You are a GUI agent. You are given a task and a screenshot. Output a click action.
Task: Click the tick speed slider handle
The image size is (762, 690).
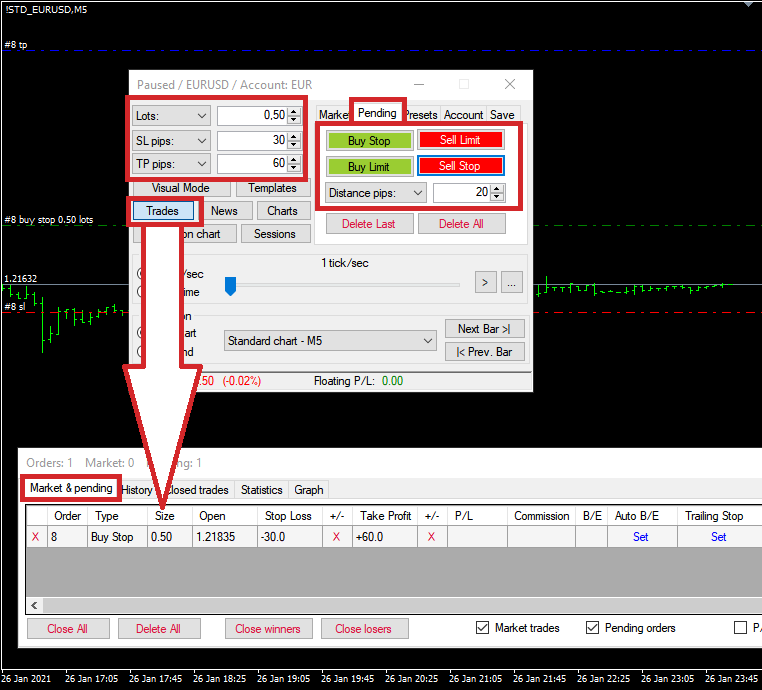[x=230, y=286]
